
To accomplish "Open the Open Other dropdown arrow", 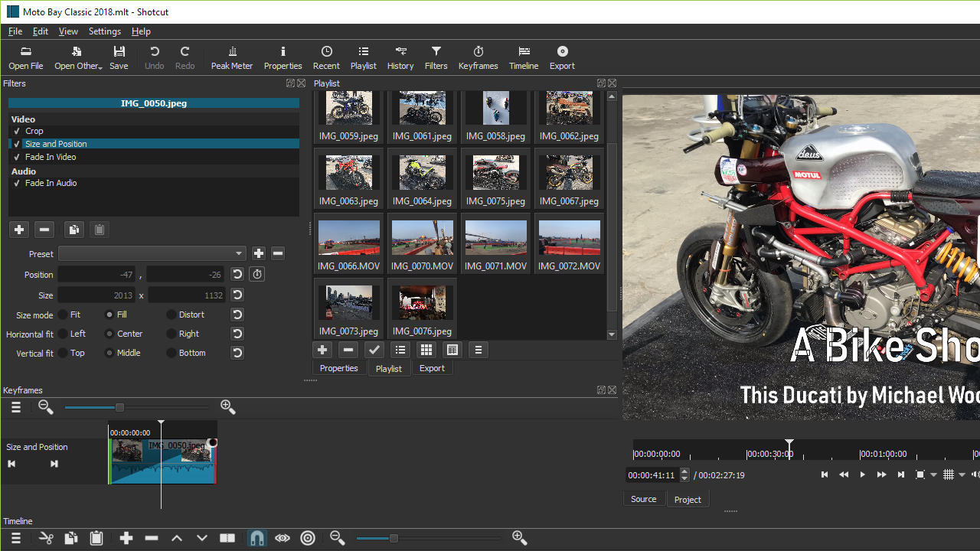I will point(100,67).
